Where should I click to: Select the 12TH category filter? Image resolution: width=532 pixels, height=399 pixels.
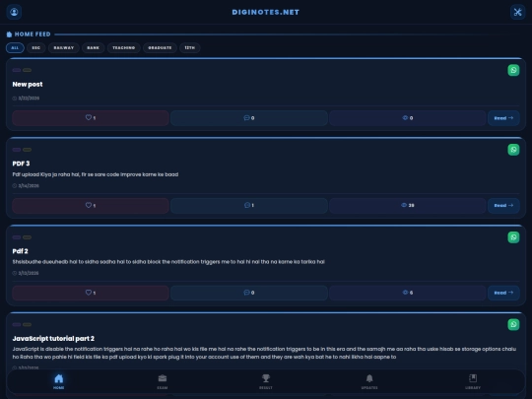point(190,48)
